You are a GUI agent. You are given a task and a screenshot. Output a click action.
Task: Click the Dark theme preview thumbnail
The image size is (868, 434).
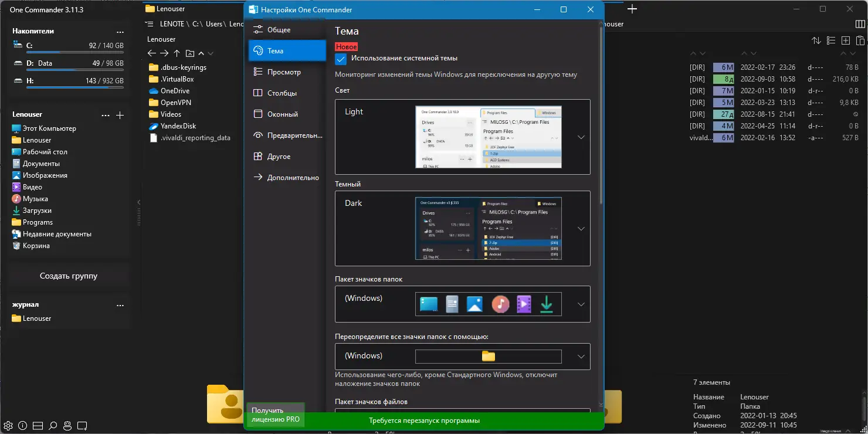click(489, 229)
